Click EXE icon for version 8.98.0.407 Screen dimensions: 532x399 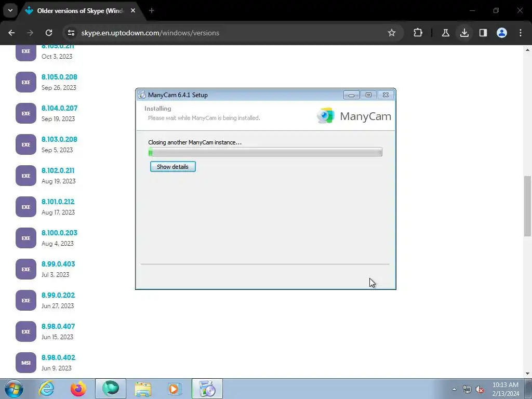[x=26, y=332]
